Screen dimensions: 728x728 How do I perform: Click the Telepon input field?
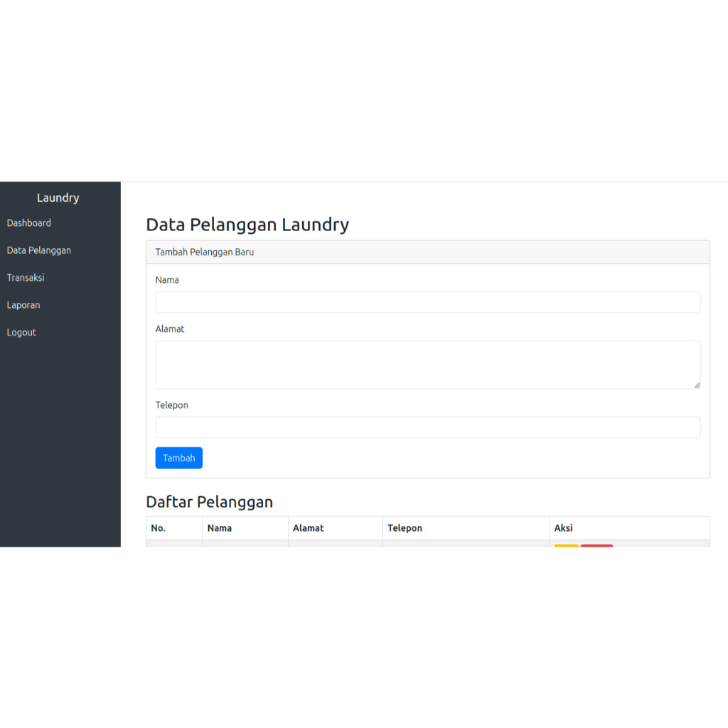427,427
